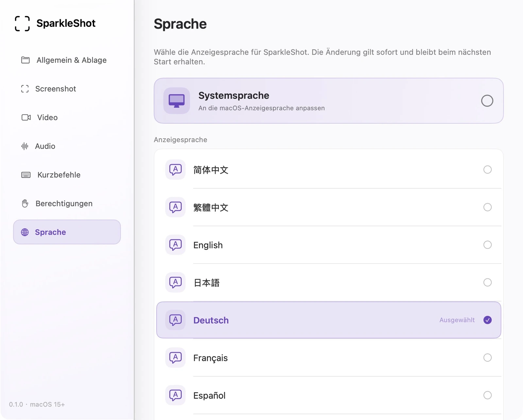Click the Français language label

point(210,358)
